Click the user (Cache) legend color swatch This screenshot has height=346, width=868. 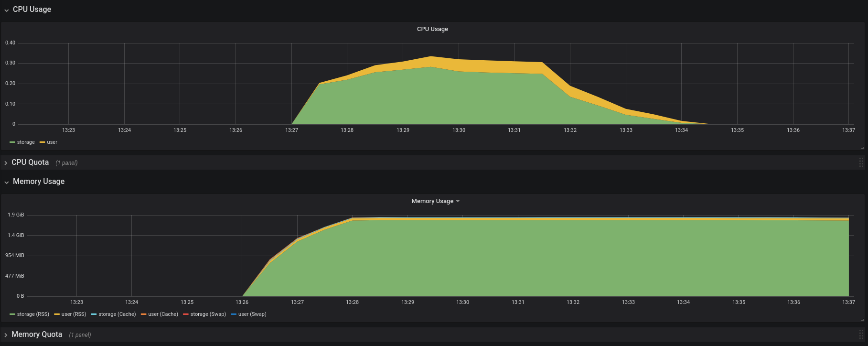pyautogui.click(x=144, y=314)
